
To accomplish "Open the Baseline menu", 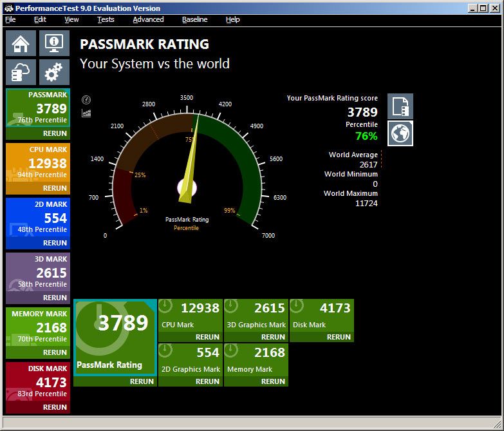I will point(194,19).
